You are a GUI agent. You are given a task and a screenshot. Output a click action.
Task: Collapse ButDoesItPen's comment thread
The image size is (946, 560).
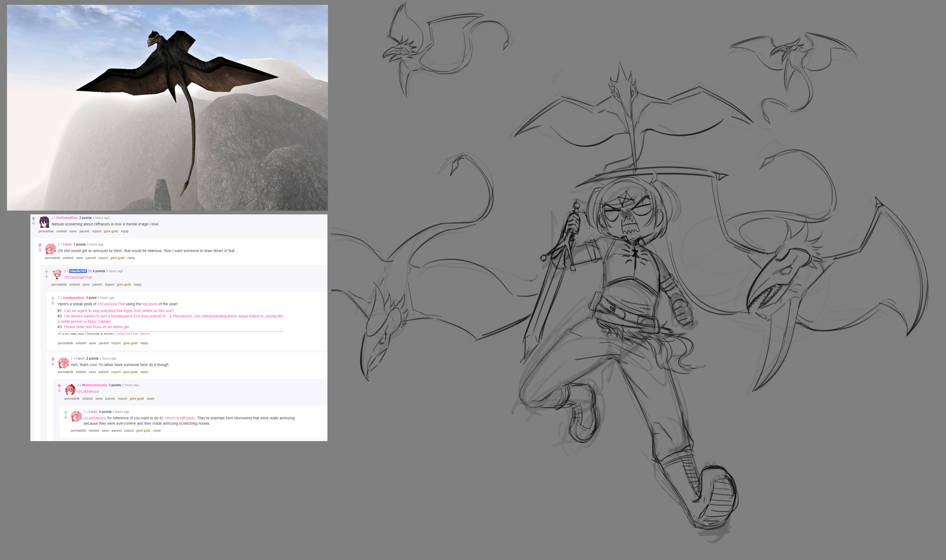point(53,218)
